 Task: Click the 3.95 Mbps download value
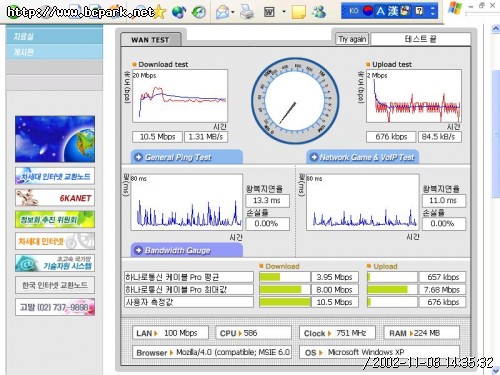click(335, 277)
